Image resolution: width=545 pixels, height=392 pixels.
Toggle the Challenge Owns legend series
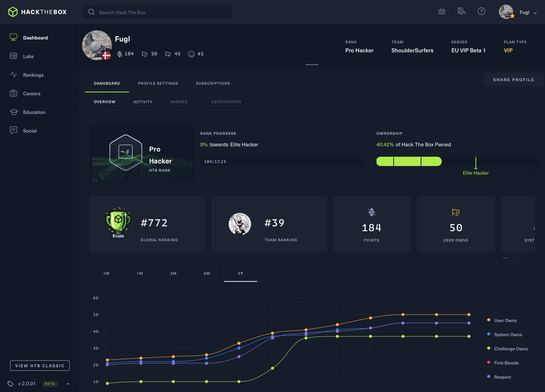tap(507, 349)
